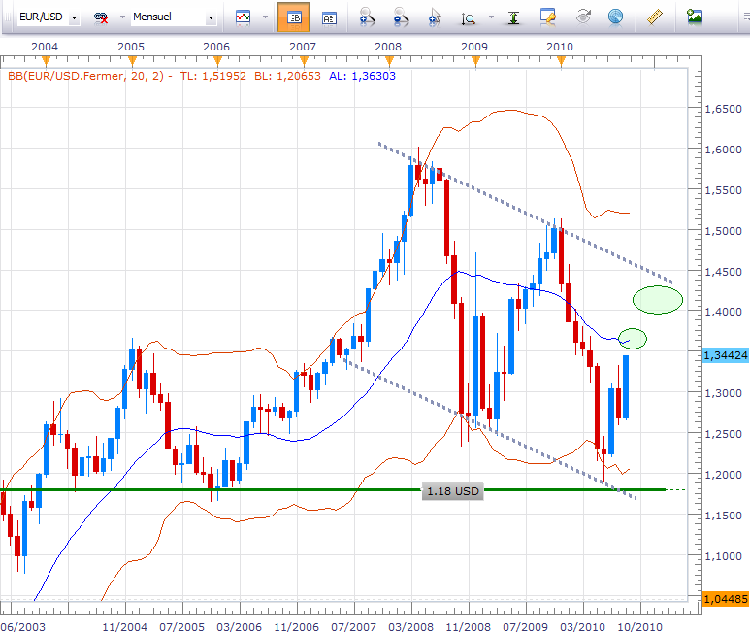This screenshot has width=750, height=632.
Task: Click the 2008 year marker triangle
Action: click(389, 61)
